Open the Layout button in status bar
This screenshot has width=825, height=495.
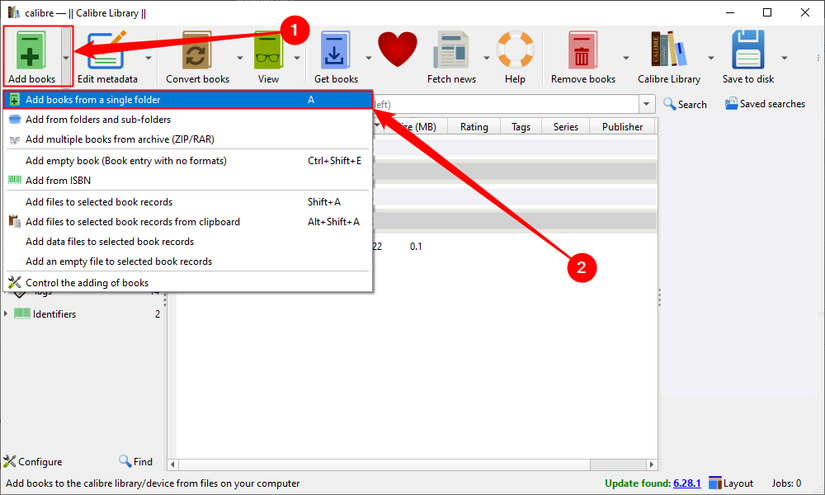[731, 483]
